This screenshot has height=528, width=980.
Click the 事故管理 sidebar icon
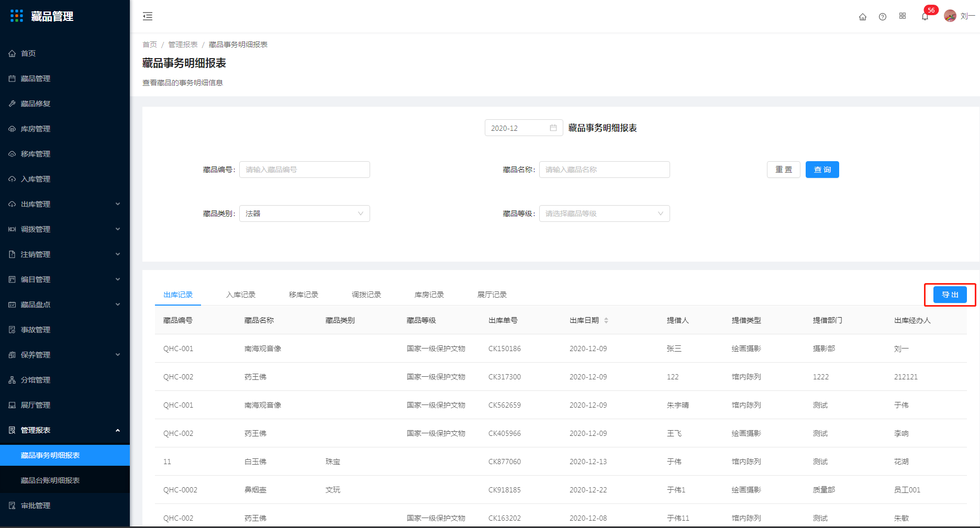[12, 330]
